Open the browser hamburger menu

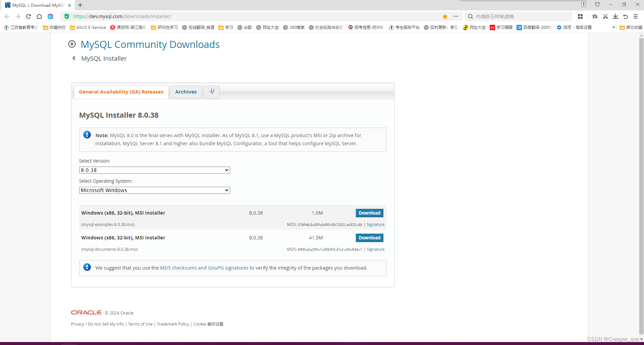pos(636,16)
